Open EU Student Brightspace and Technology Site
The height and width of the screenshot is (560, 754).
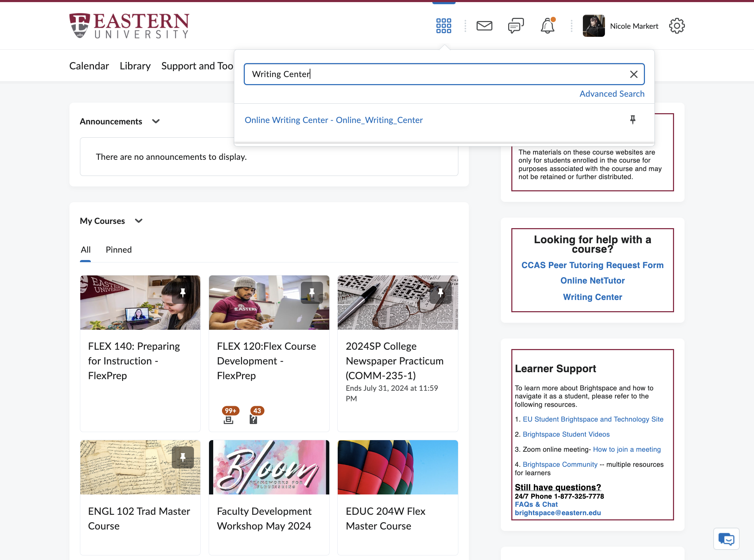coord(593,419)
